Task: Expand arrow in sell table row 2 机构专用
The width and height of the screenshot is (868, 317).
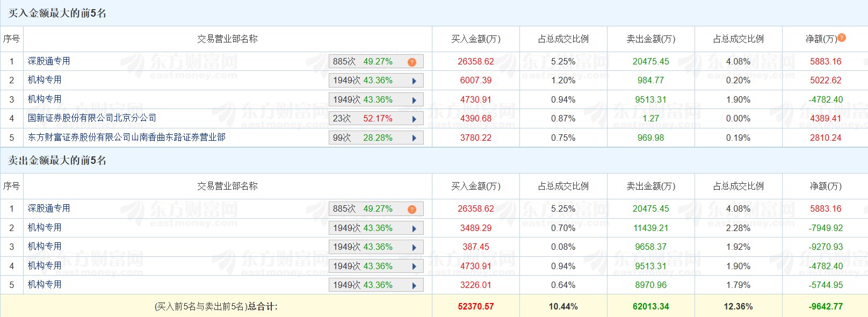Action: coord(414,228)
